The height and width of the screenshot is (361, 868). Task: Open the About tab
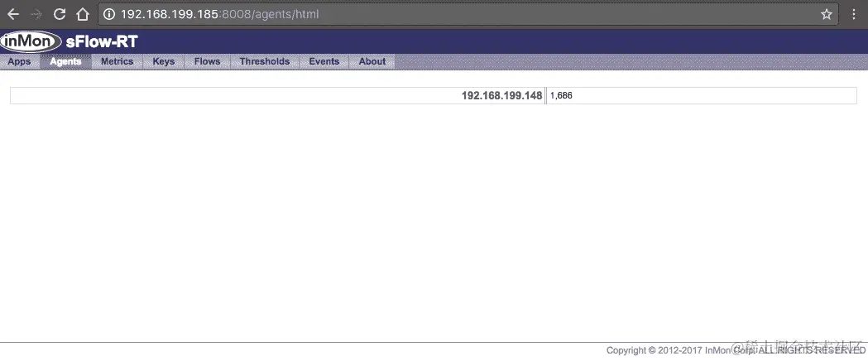click(x=372, y=61)
